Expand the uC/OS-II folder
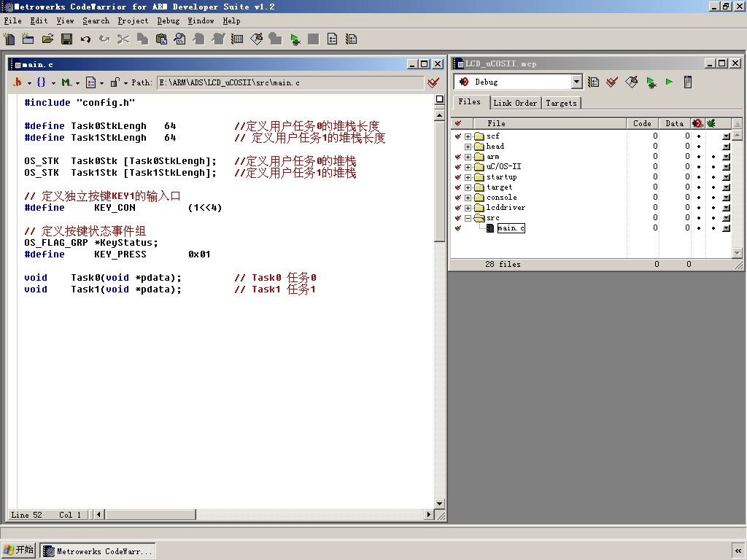 [x=468, y=167]
